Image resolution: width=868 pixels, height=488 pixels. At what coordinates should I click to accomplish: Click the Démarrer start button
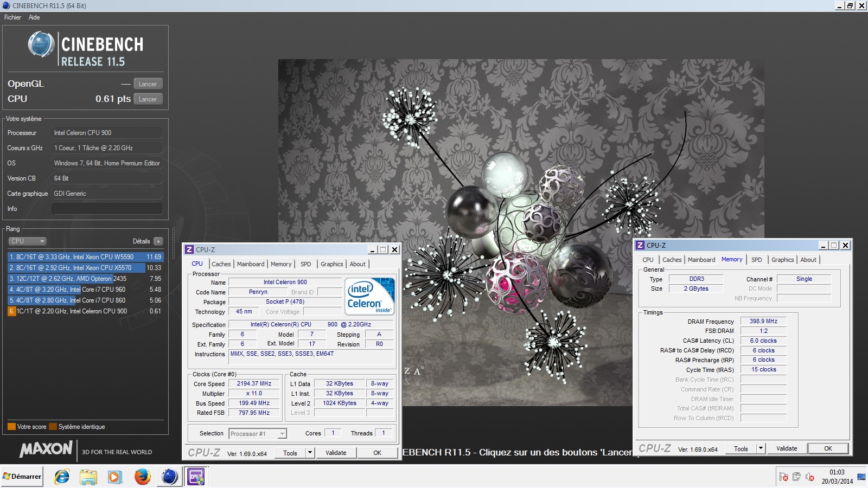pos(22,476)
